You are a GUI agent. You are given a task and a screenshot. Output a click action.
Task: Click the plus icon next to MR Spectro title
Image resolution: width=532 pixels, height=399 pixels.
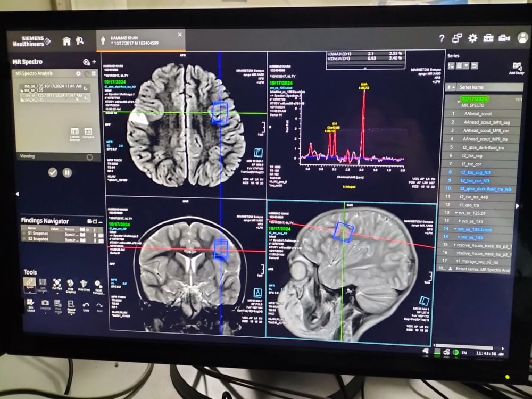94,61
